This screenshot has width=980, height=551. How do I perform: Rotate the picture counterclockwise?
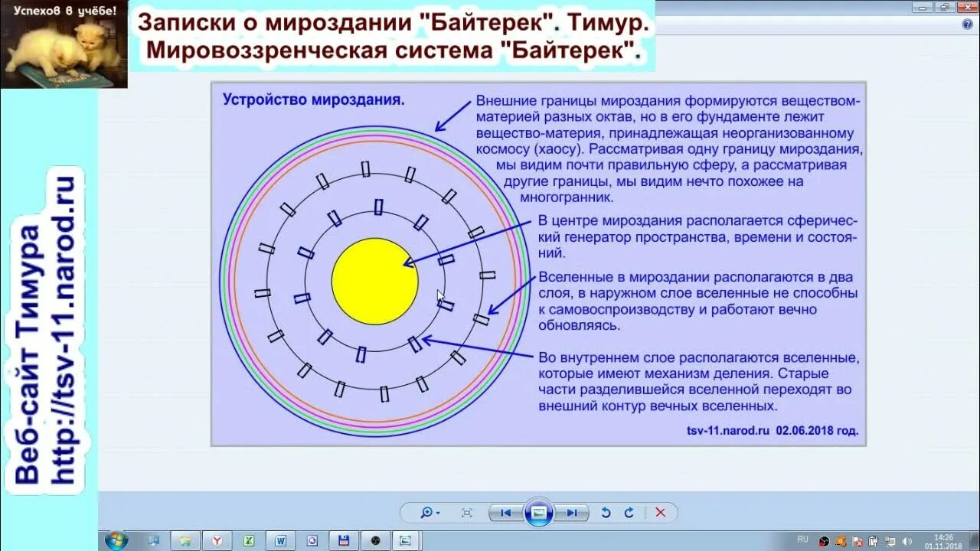click(606, 513)
